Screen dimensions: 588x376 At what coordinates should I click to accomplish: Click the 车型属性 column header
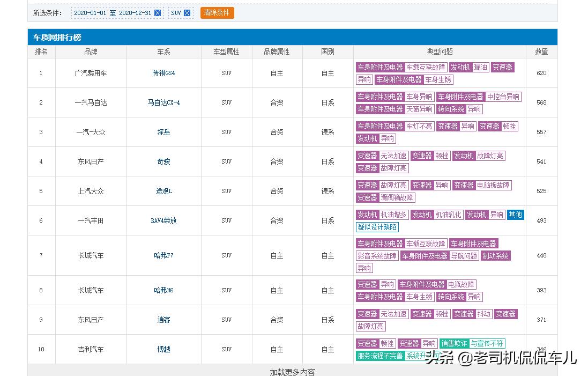227,52
